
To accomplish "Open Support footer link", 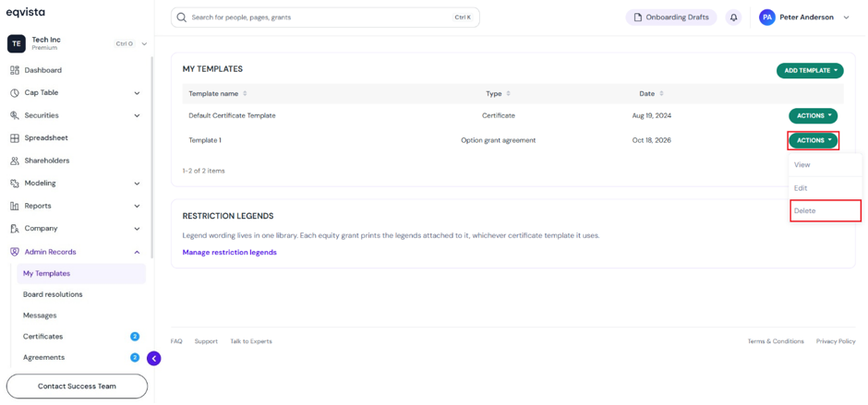I will pos(206,341).
